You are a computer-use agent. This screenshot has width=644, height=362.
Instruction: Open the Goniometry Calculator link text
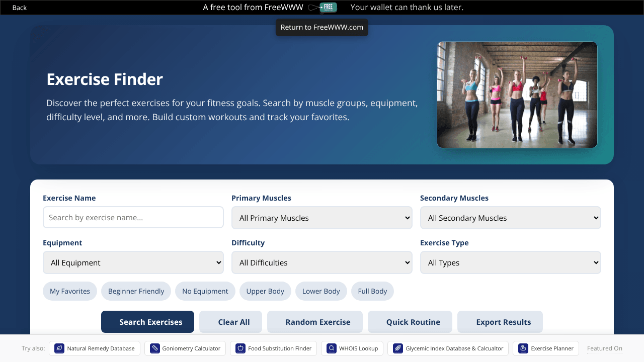[191, 348]
